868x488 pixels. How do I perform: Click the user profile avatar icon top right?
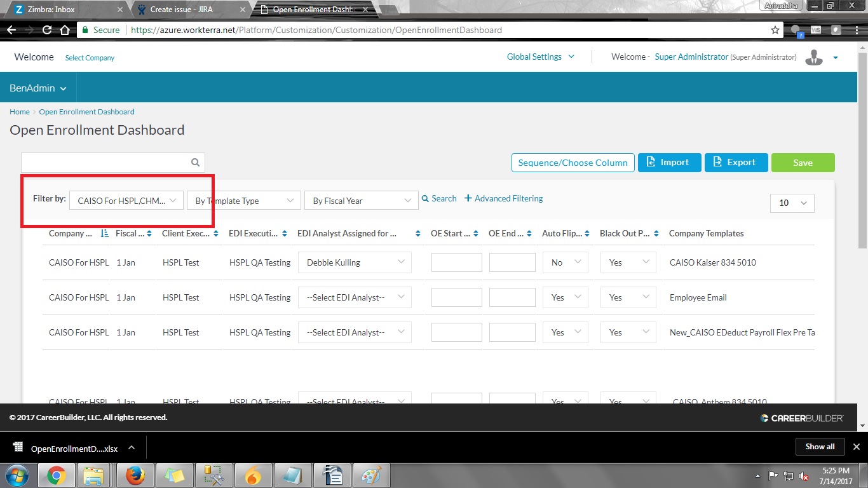(x=814, y=57)
